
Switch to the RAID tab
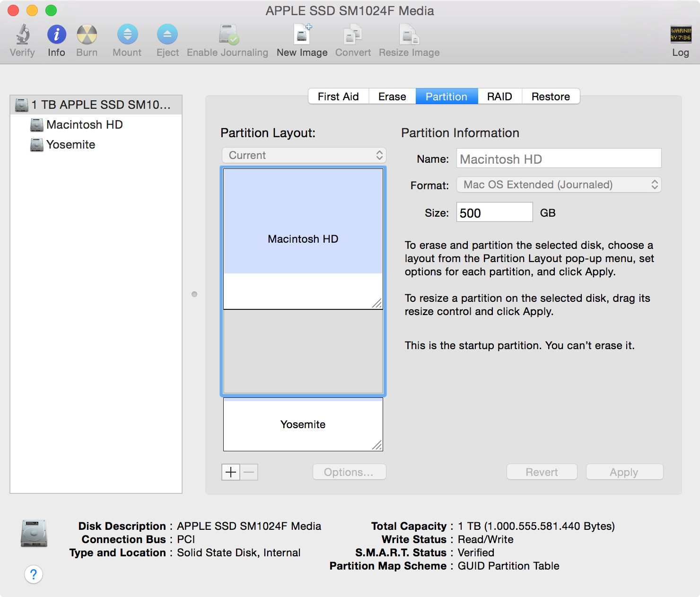[x=499, y=96]
